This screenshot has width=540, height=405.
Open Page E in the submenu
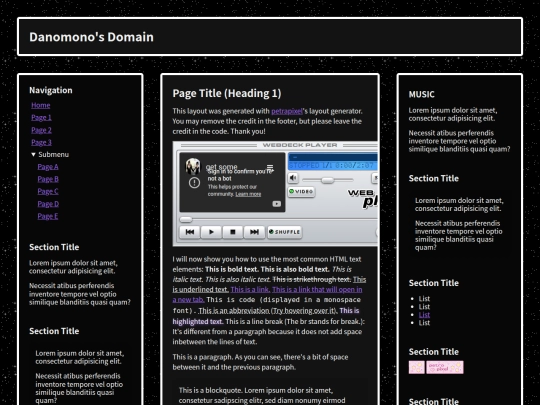48,216
